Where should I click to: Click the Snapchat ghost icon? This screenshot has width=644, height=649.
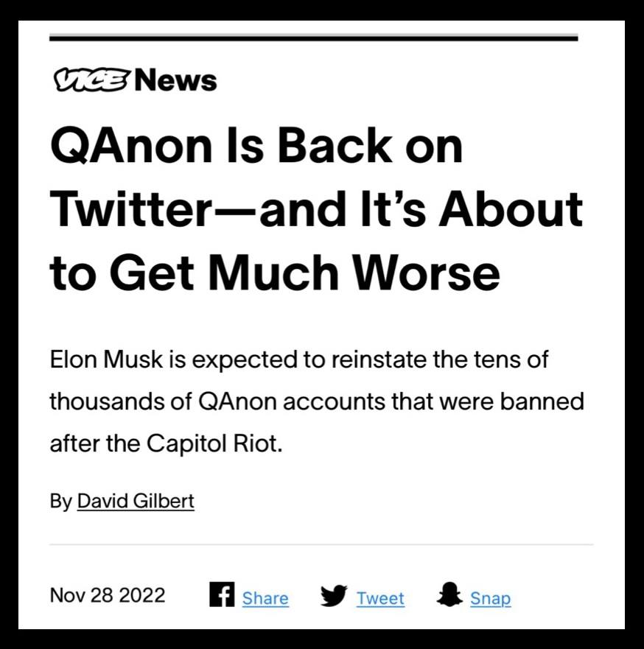point(449,595)
